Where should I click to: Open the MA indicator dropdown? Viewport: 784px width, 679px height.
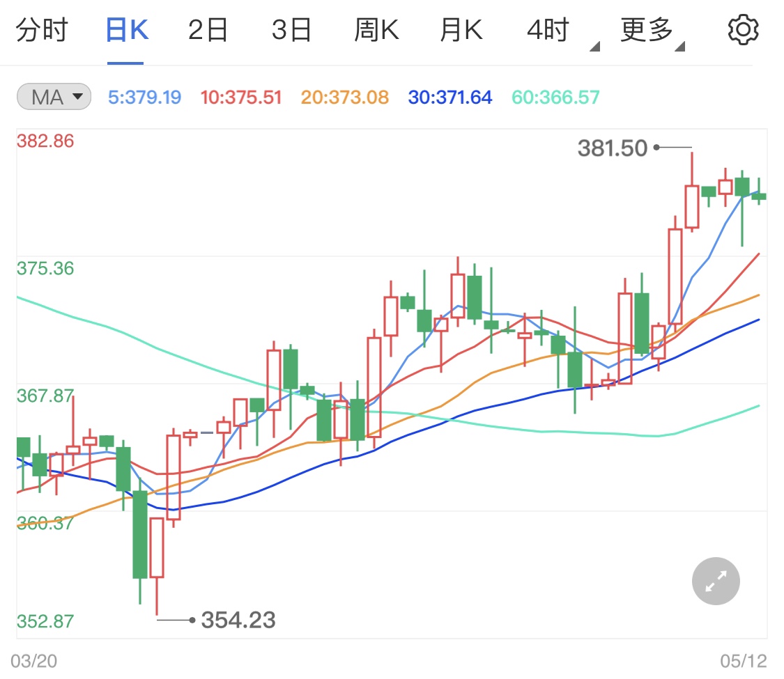point(78,97)
